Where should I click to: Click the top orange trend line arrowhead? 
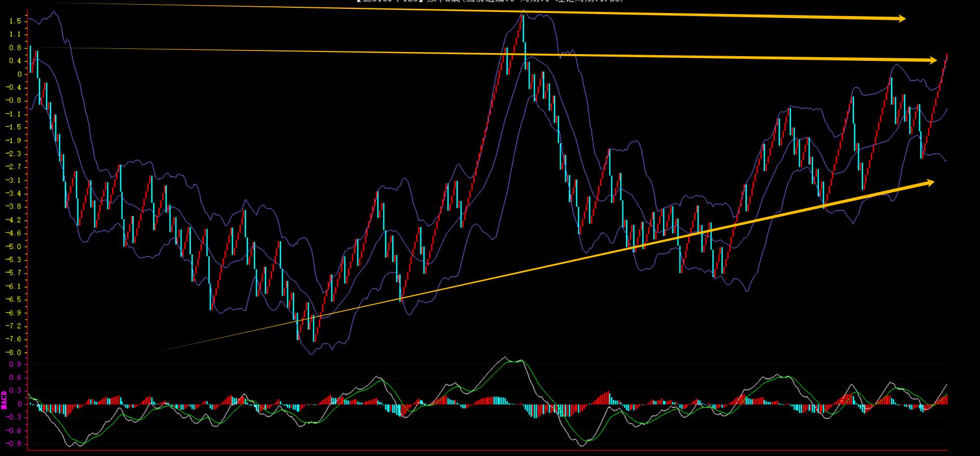900,19
